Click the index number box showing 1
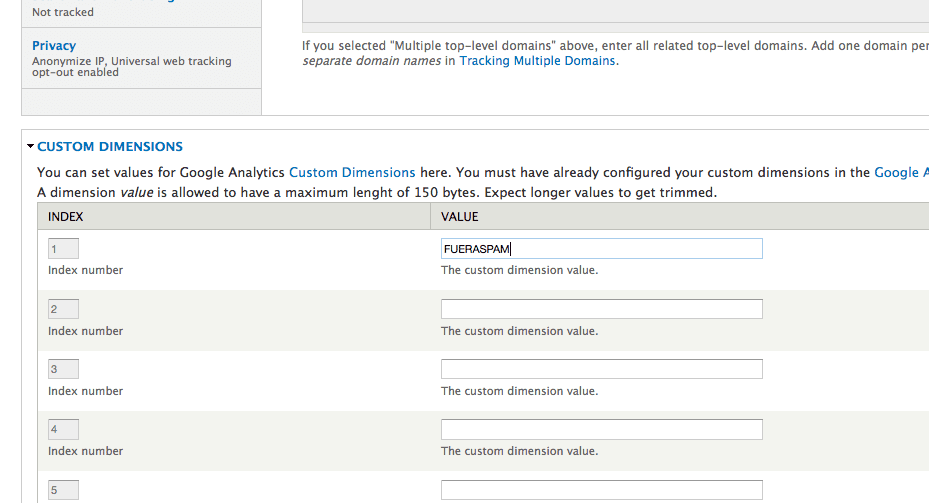Viewport: 929px width, 503px height. [63, 249]
